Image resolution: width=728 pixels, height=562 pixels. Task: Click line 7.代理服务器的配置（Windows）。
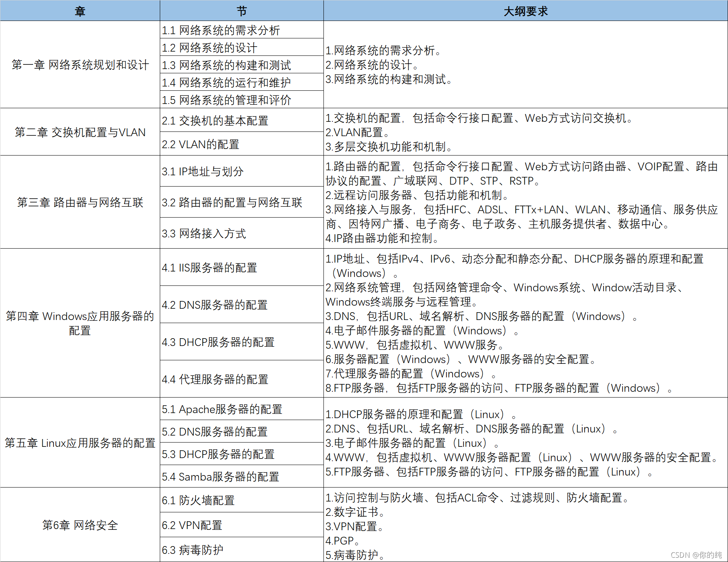click(411, 374)
